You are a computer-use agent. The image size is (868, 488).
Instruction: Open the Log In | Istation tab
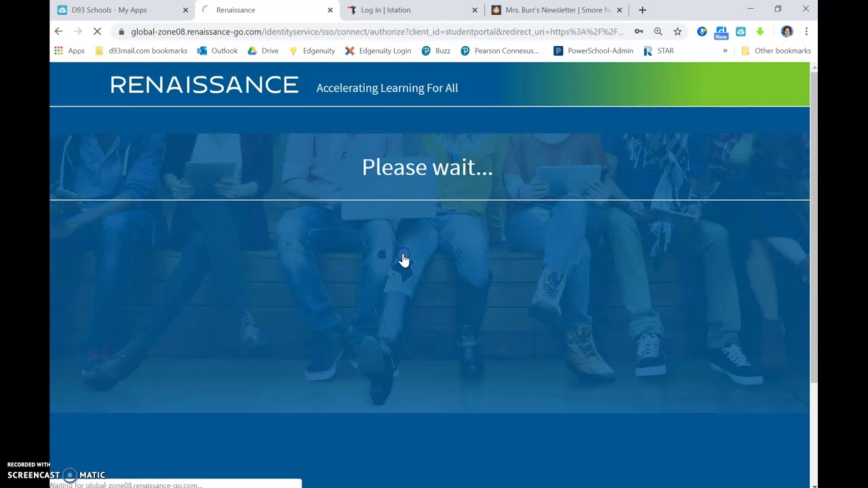[412, 10]
